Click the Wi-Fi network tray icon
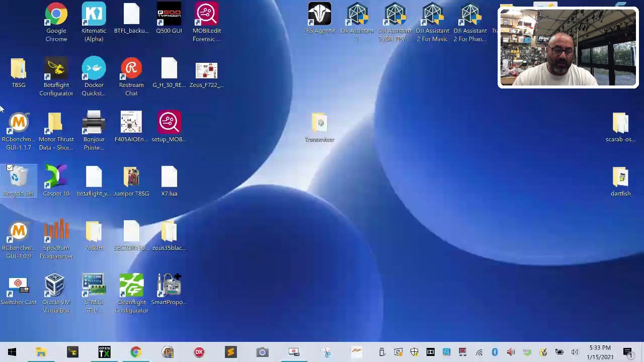644x362 pixels. point(478,352)
